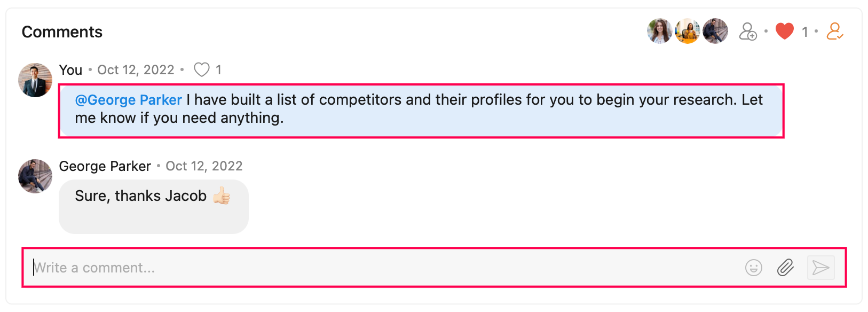Click your profile avatar beside the first comment
The image size is (868, 312).
[x=35, y=80]
